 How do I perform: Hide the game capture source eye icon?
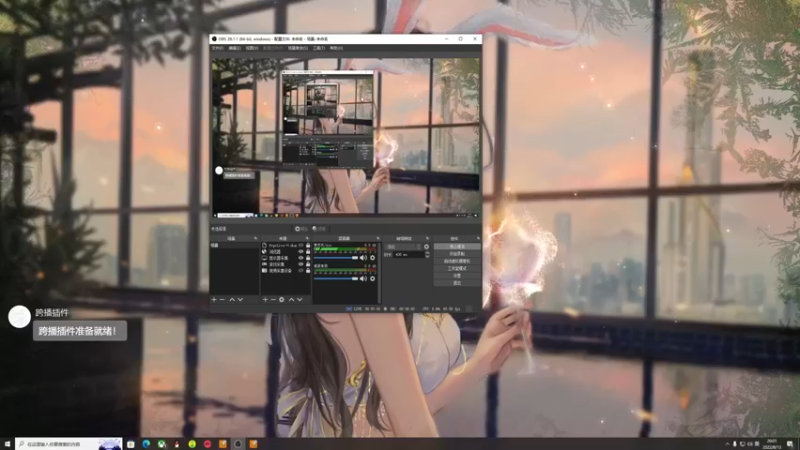tap(301, 264)
